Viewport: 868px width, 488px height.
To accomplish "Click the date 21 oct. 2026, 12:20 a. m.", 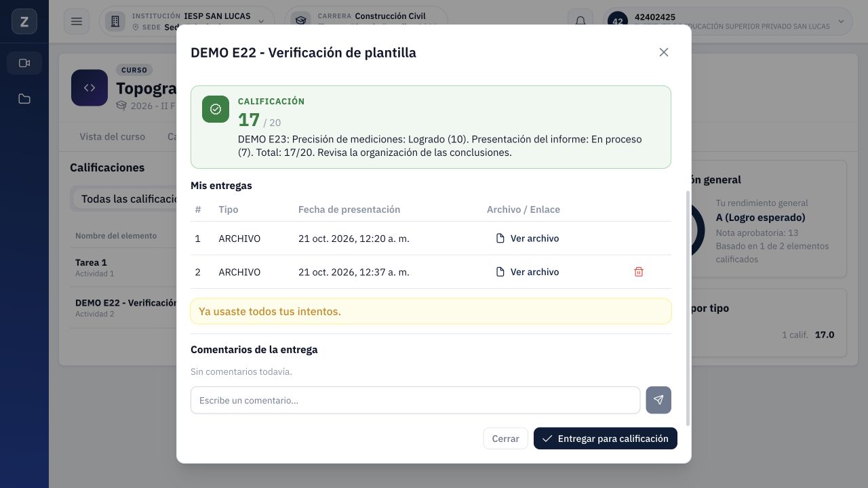I will (x=354, y=239).
